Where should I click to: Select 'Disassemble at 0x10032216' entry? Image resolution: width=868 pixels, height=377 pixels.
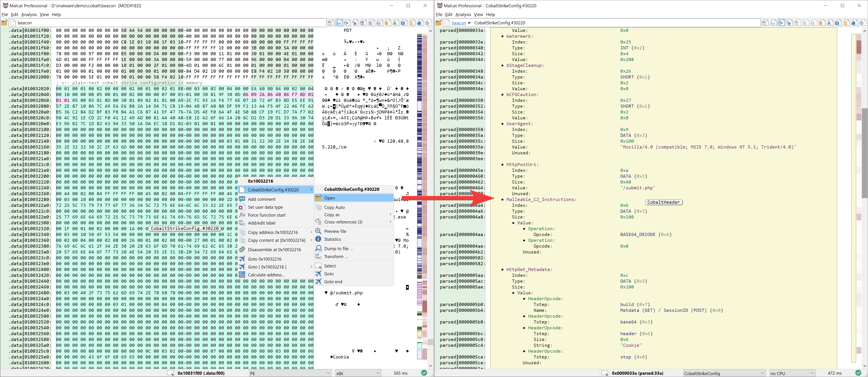coord(276,250)
